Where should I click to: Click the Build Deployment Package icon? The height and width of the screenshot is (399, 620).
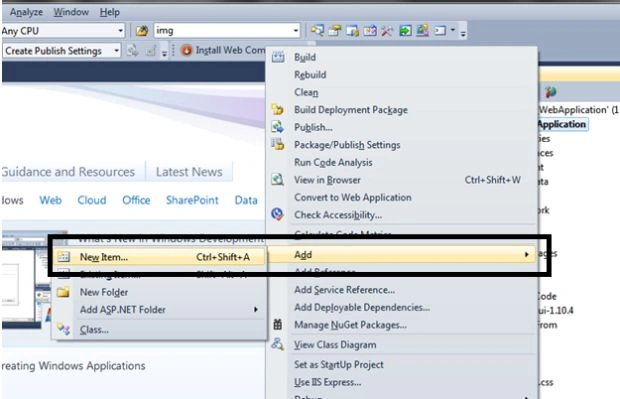tap(278, 110)
